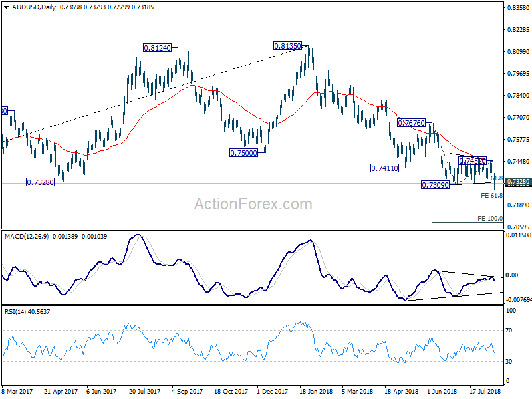Click the RSI 30 level label
This screenshot has height=399, width=532.
[509, 361]
